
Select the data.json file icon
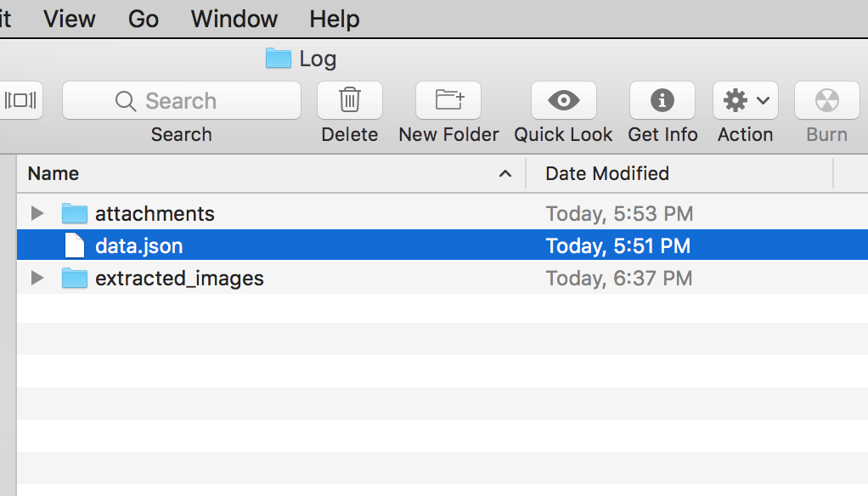click(74, 245)
